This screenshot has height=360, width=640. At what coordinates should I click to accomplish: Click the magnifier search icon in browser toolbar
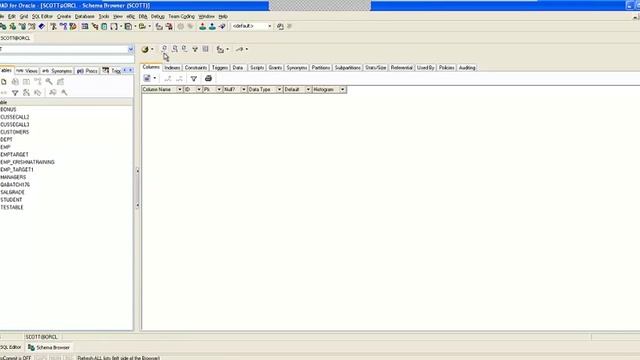coord(175,49)
